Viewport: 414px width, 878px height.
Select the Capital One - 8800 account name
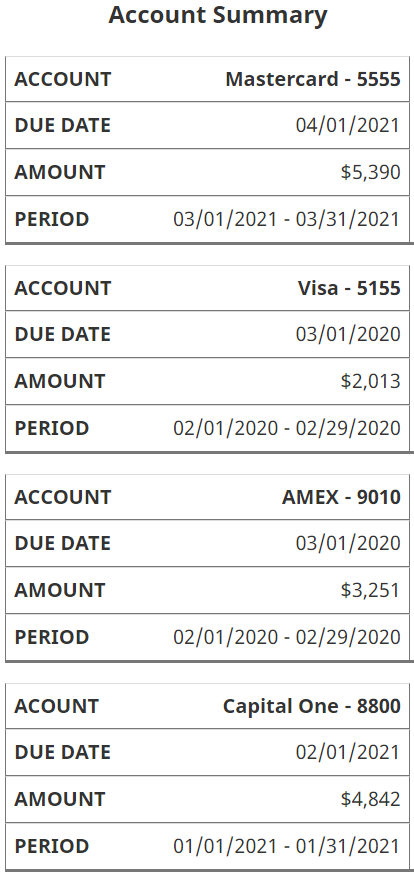[311, 706]
